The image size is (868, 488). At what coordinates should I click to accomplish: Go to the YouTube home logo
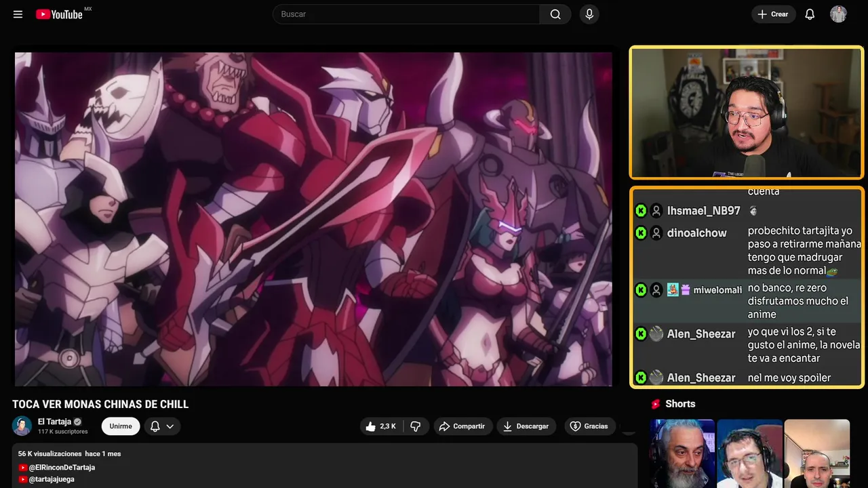(60, 14)
